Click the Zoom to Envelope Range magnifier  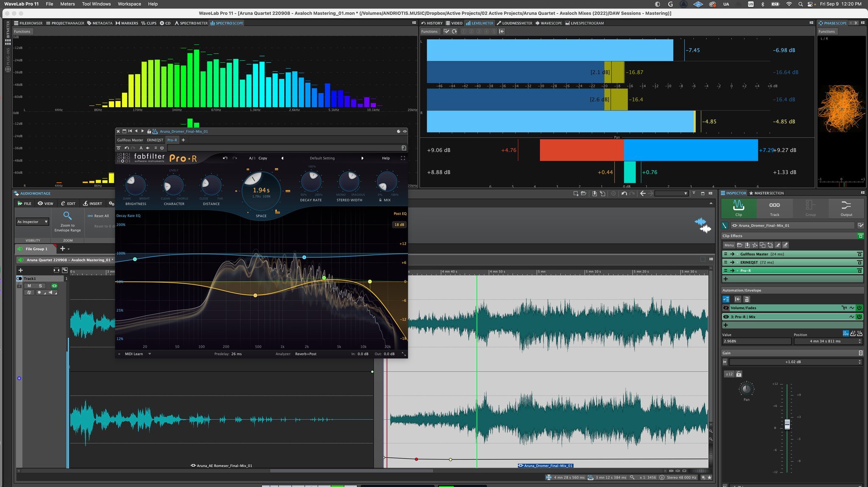(67, 216)
